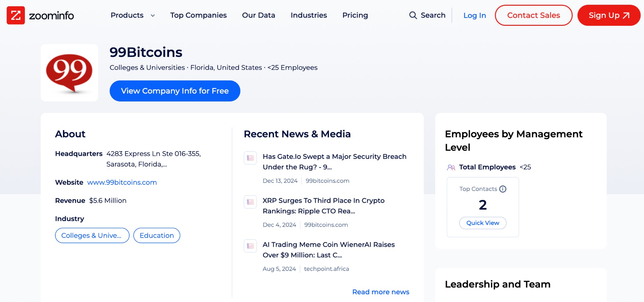Select Pricing in the top navigation

click(x=355, y=15)
